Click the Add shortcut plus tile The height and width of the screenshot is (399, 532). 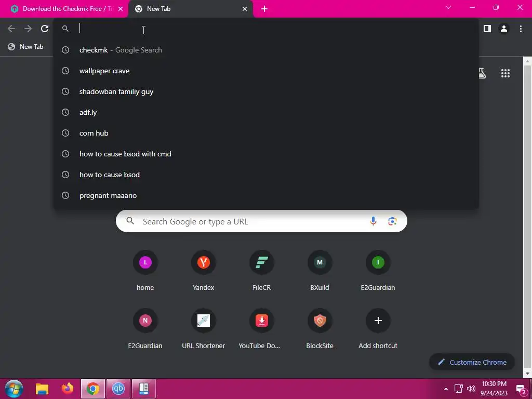tap(378, 329)
